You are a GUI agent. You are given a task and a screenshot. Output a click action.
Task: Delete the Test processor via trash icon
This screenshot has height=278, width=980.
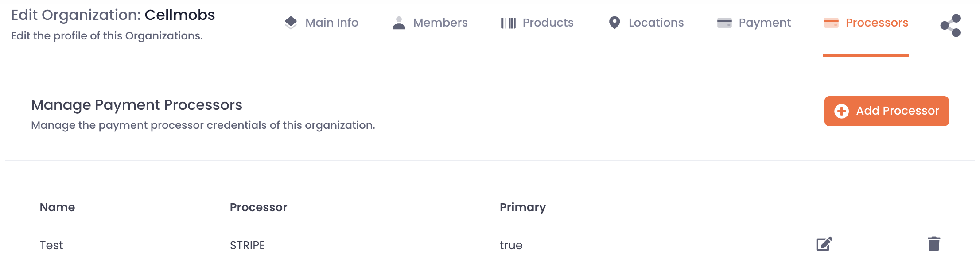point(934,244)
